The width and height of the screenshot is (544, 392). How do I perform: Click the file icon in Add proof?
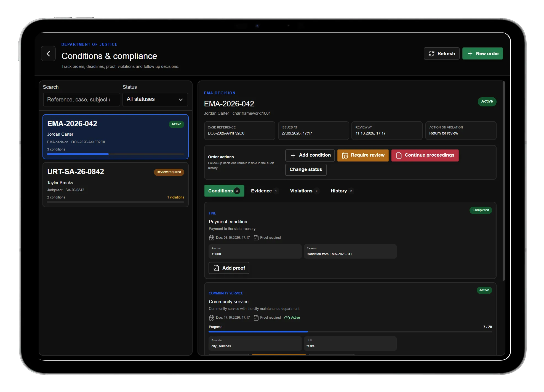(216, 268)
